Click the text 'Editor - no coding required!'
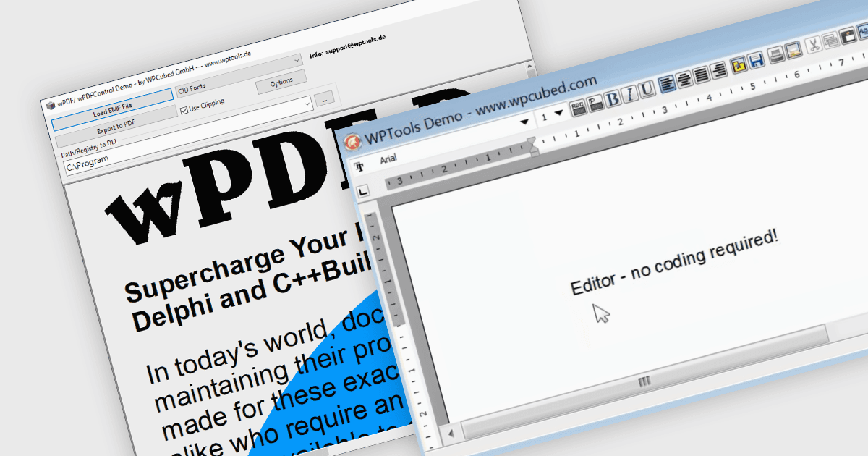 [675, 264]
